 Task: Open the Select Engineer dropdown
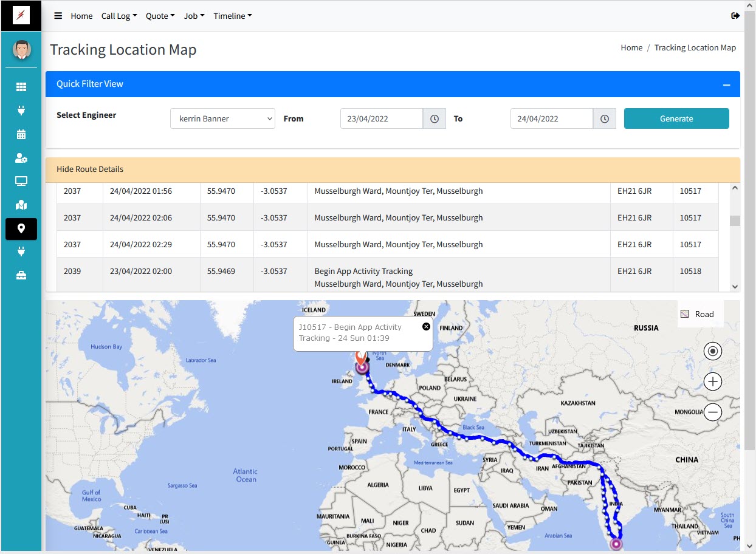pyautogui.click(x=222, y=119)
